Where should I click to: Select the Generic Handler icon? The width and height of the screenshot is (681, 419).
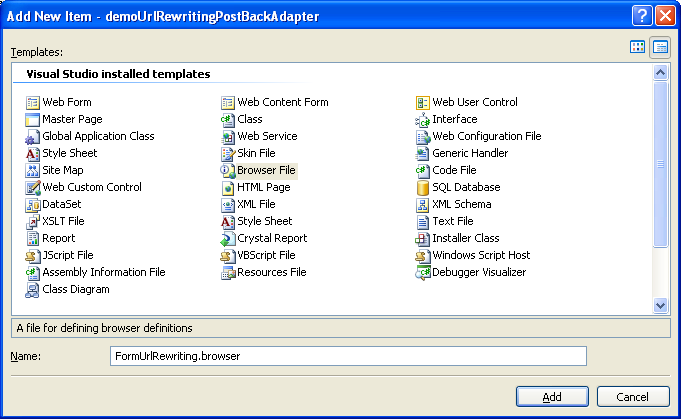coord(423,153)
